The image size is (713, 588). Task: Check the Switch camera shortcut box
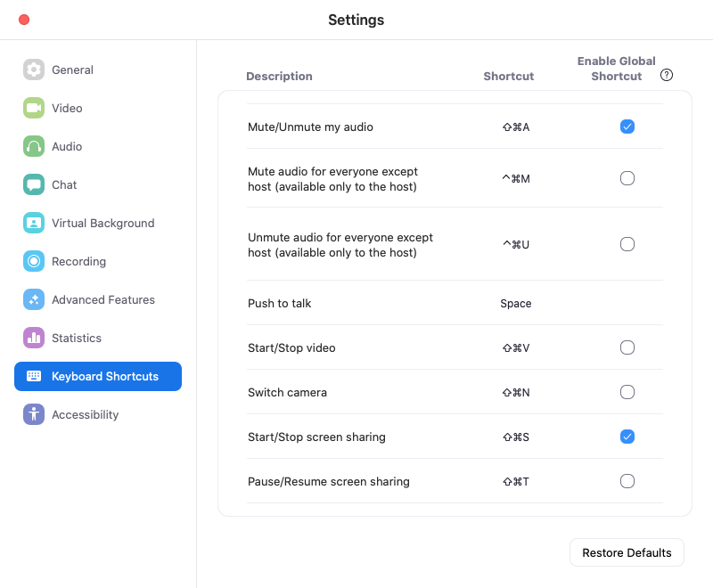[627, 392]
